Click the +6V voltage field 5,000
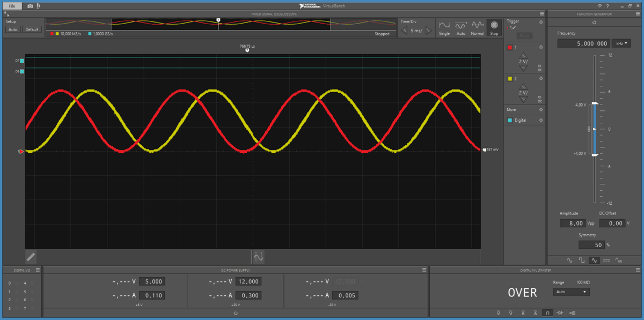The image size is (644, 320). pos(152,281)
